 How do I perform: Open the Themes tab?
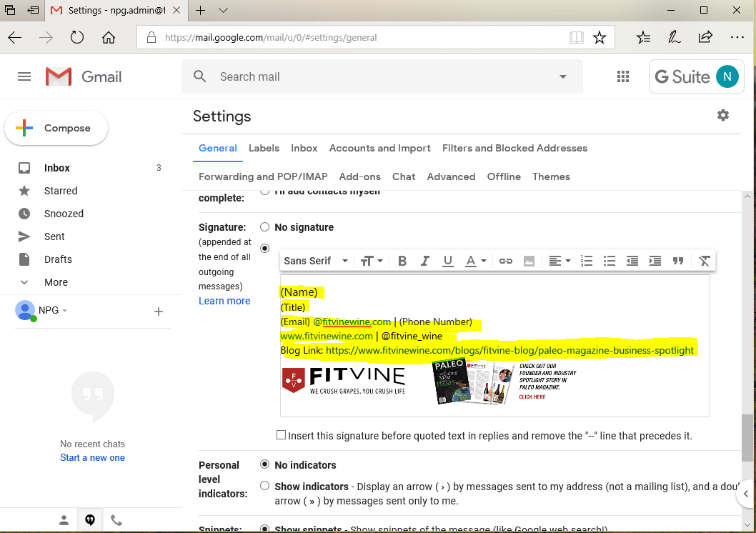coord(551,177)
